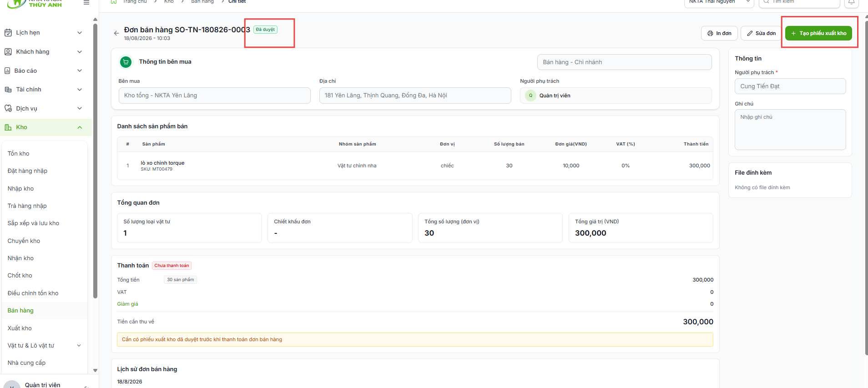
Task: Open the hamburger menu icon in the header
Action: pyautogui.click(x=86, y=2)
